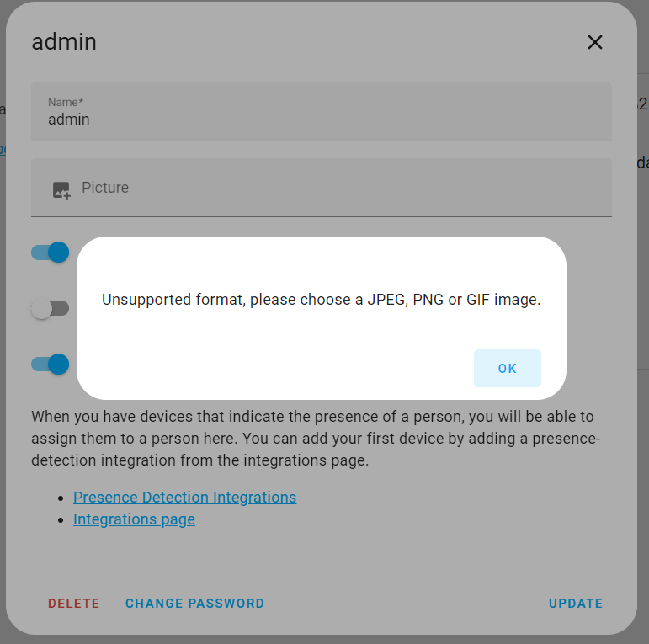Enable the grey switched-off middle toggle
Image resolution: width=649 pixels, height=644 pixels.
(x=50, y=308)
